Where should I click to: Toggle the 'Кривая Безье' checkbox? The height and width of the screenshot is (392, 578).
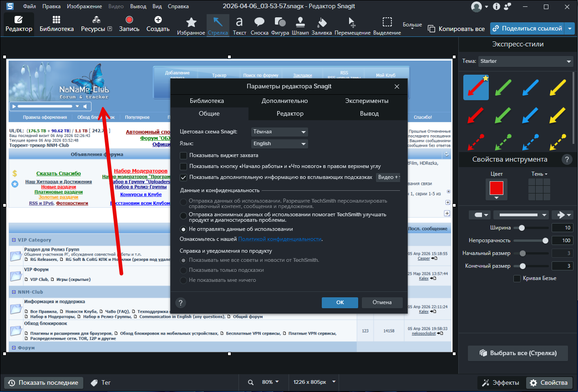coord(517,279)
